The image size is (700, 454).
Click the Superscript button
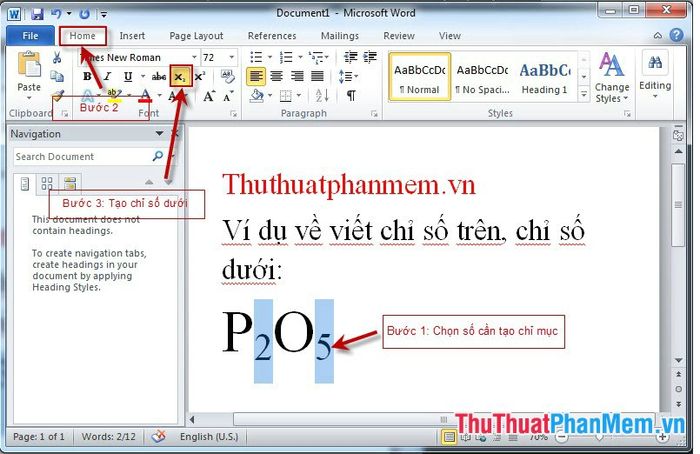[x=200, y=76]
